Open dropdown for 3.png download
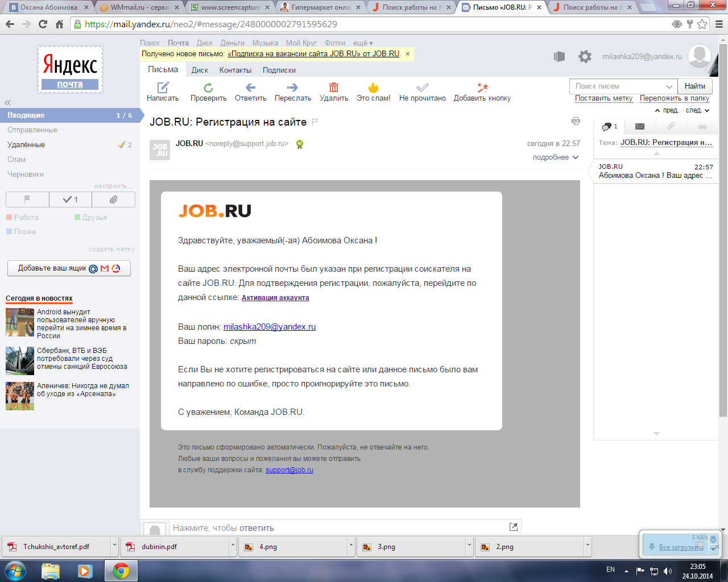 point(469,546)
